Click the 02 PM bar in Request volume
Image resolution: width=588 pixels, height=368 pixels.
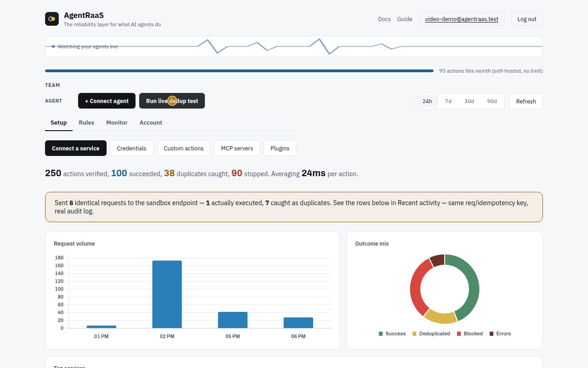point(167,294)
